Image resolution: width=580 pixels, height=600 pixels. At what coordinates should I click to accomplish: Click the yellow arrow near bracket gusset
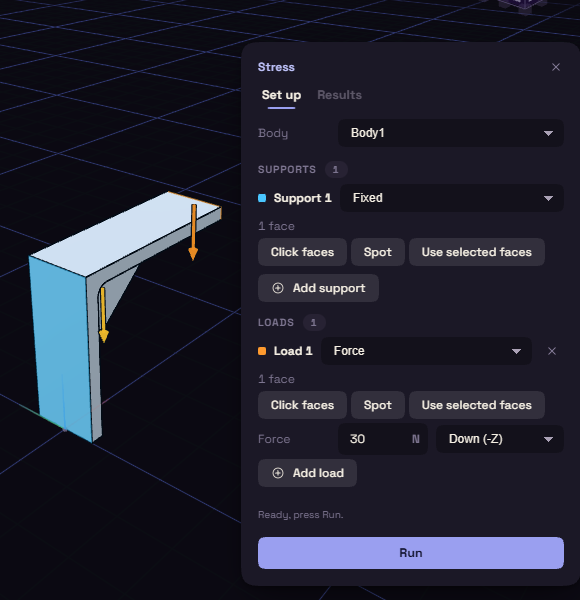(x=103, y=315)
